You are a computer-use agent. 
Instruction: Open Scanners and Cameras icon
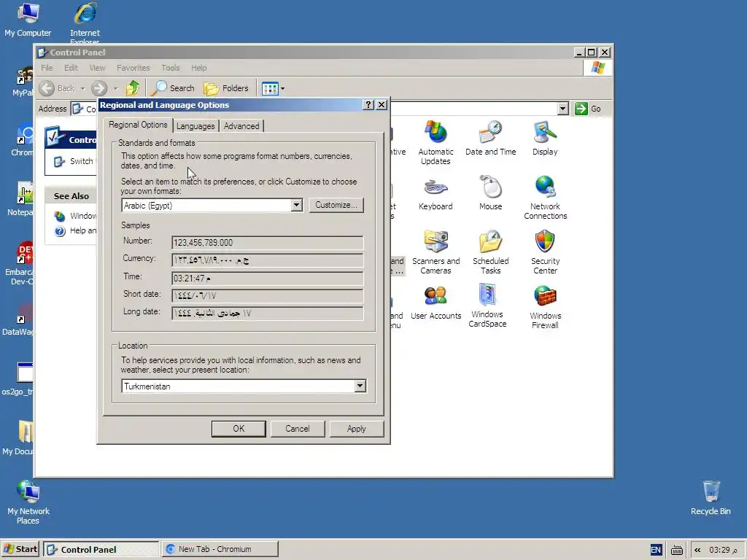(x=436, y=252)
